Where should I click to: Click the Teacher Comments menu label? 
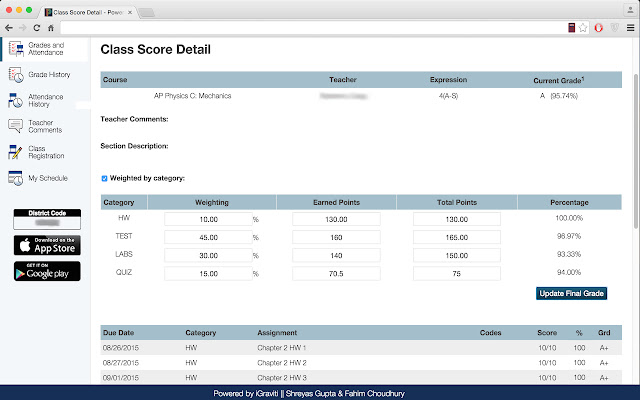pos(45,126)
